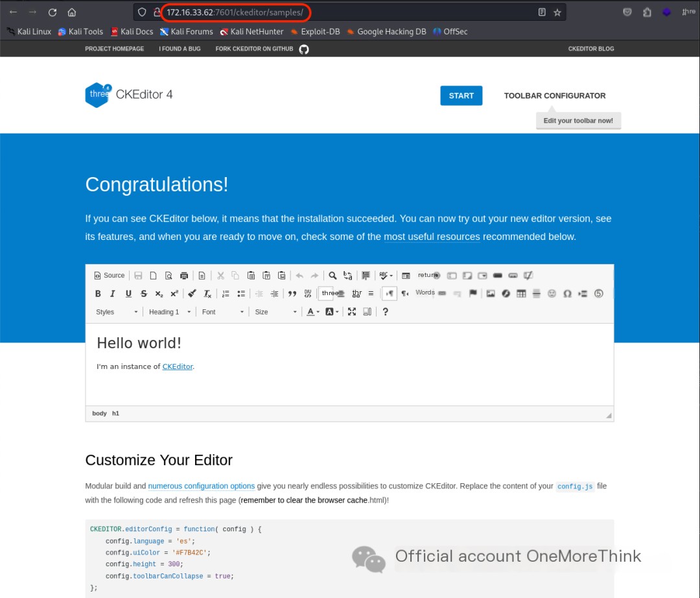Screen dimensions: 700x598
Task: Toggle Superscript formatting
Action: click(x=174, y=293)
